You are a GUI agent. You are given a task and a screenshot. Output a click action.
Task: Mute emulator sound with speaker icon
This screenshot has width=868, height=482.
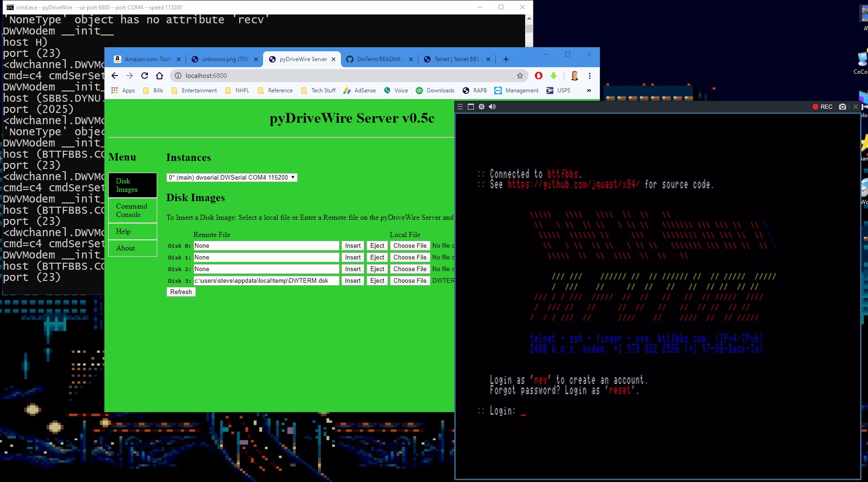coord(492,107)
